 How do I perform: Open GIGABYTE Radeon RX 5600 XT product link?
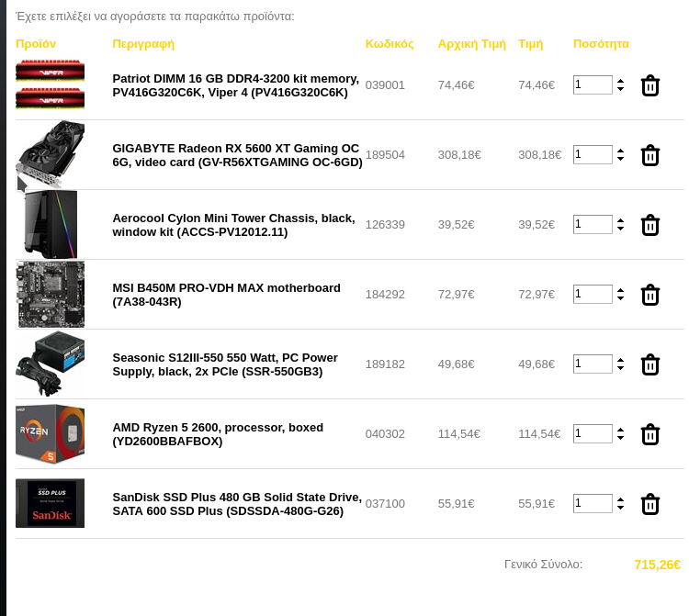pyautogui.click(x=237, y=155)
